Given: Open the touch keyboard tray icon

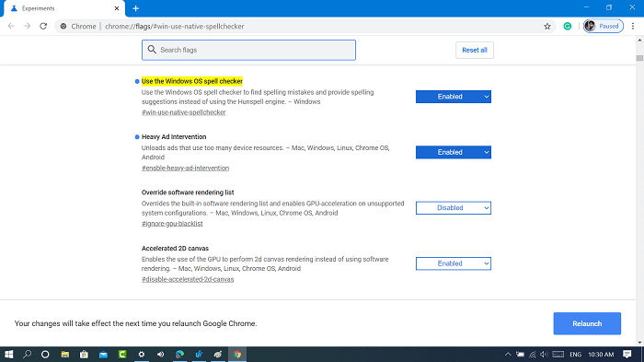Looking at the screenshot, I should (558, 355).
